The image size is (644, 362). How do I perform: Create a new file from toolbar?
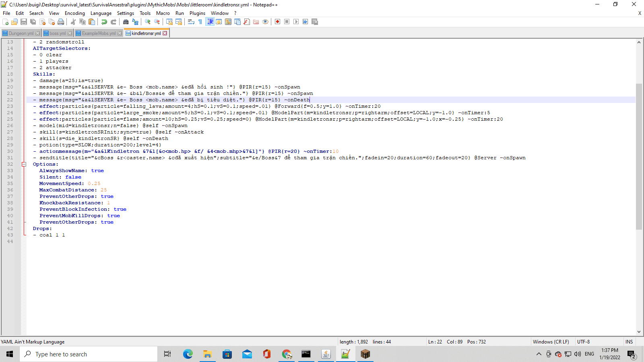pos(5,22)
